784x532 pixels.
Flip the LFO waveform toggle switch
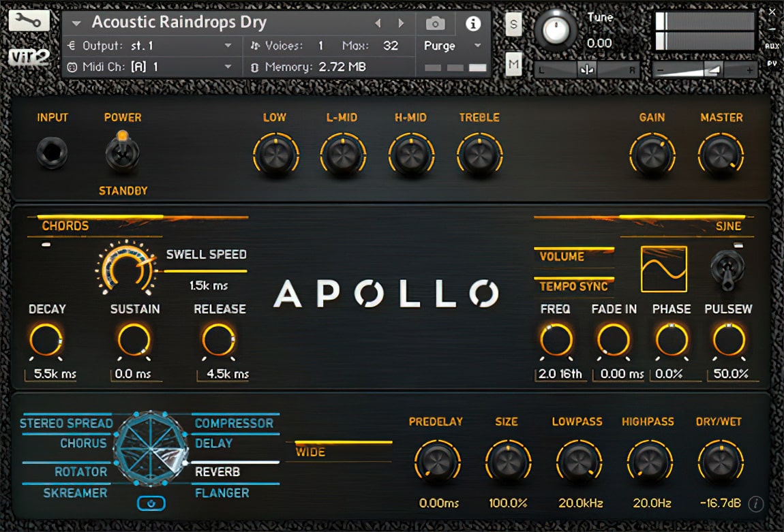point(727,270)
